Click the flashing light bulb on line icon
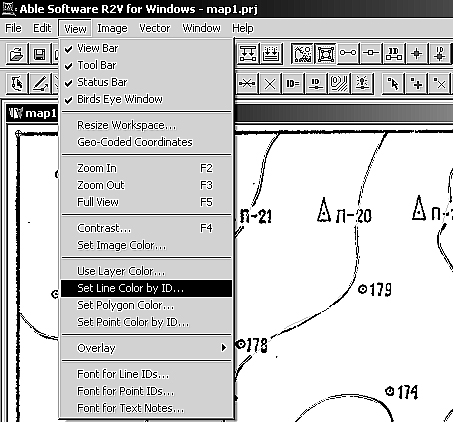453x422 pixels. tap(362, 83)
